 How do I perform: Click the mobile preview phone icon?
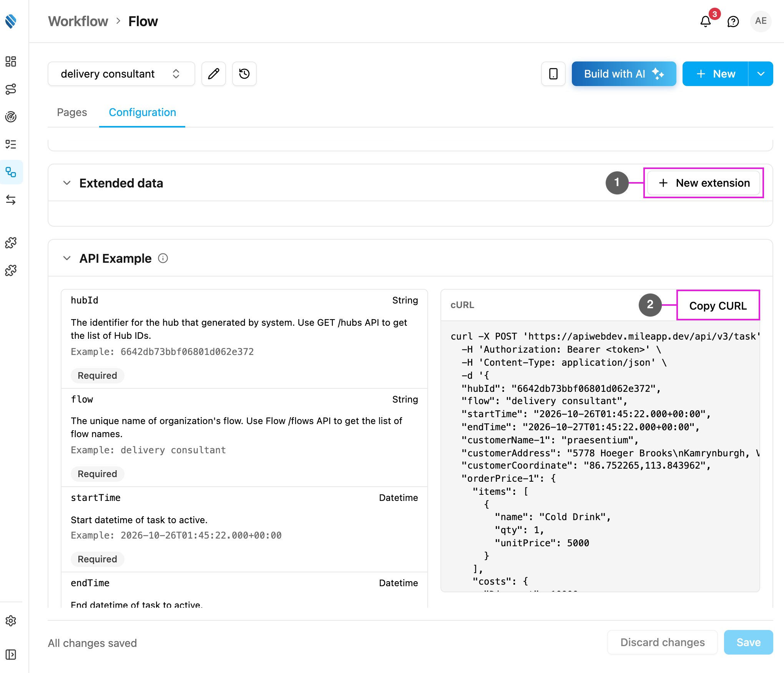(x=553, y=74)
